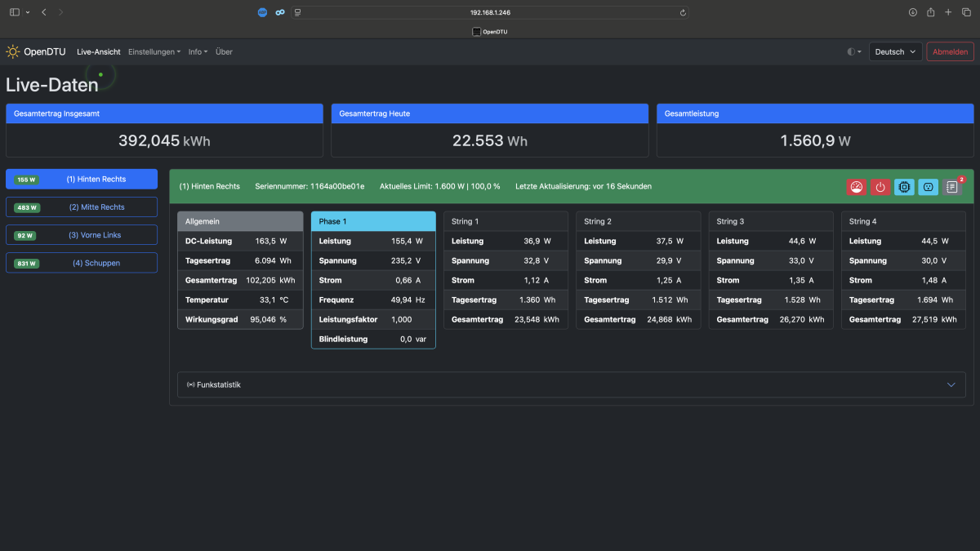The height and width of the screenshot is (551, 980).
Task: Expand the Funkstatistik section
Action: click(572, 384)
